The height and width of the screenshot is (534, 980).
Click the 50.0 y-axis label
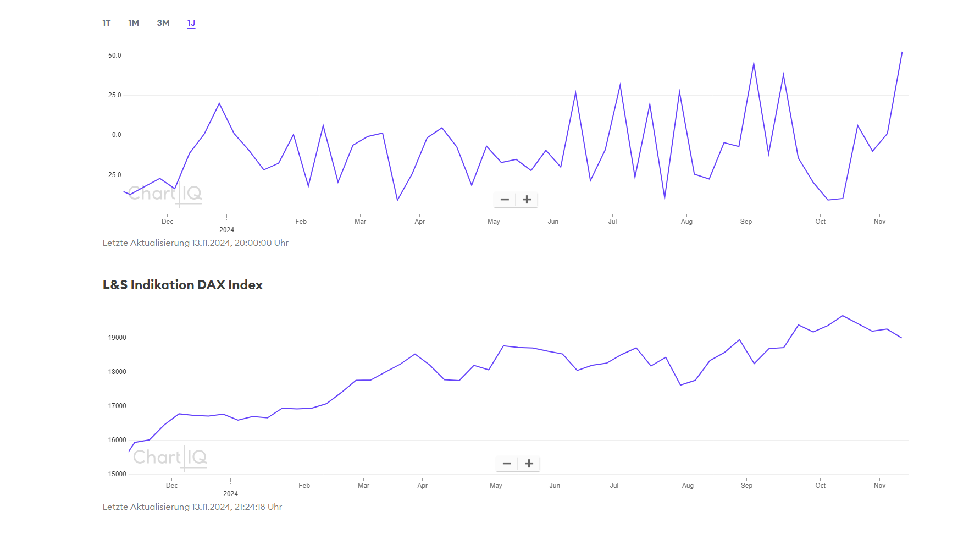pyautogui.click(x=114, y=56)
